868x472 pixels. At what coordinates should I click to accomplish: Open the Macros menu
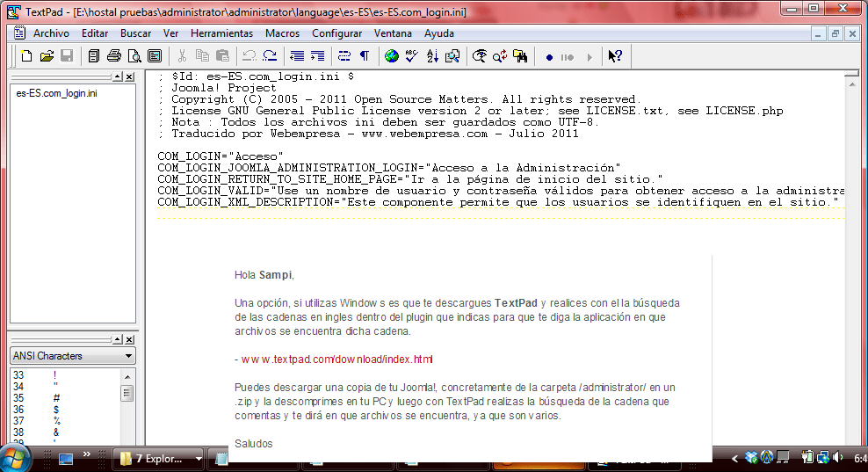pyautogui.click(x=282, y=33)
